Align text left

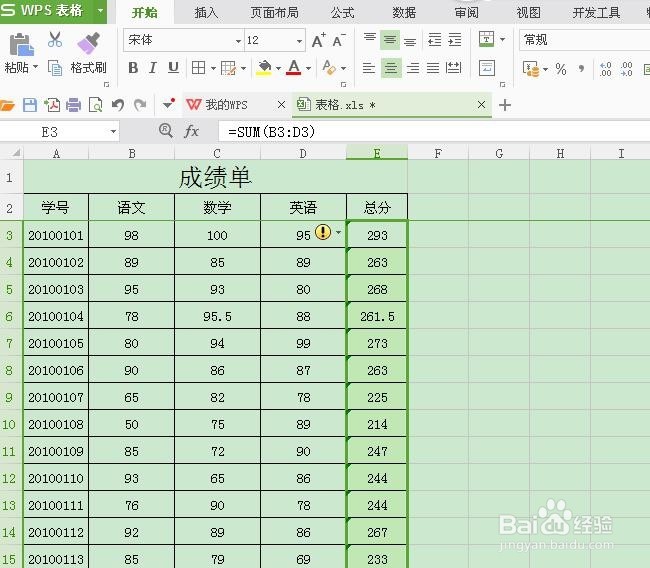(x=369, y=68)
